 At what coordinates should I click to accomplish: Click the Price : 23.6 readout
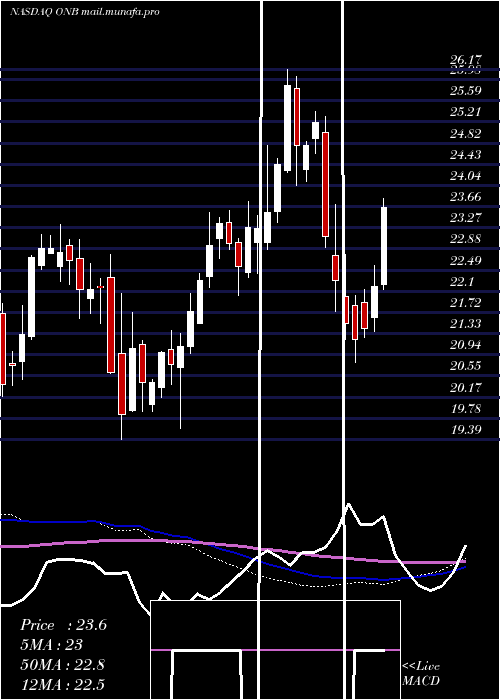point(63,625)
